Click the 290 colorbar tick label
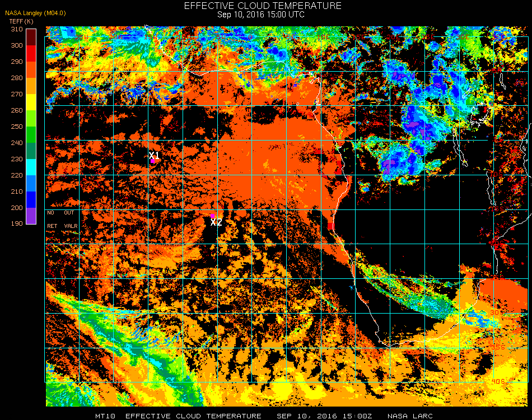The width and height of the screenshot is (532, 420). [x=17, y=62]
